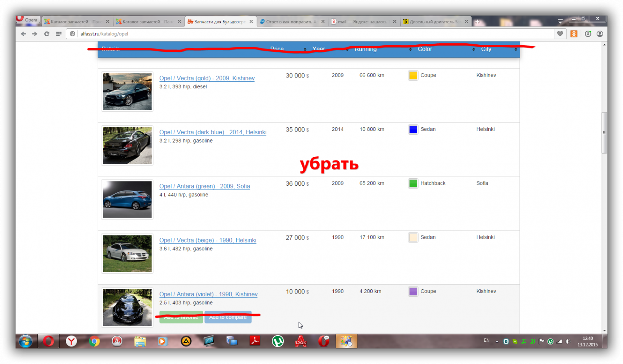Image resolution: width=623 pixels, height=364 pixels.
Task: Reload the current page
Action: (47, 34)
